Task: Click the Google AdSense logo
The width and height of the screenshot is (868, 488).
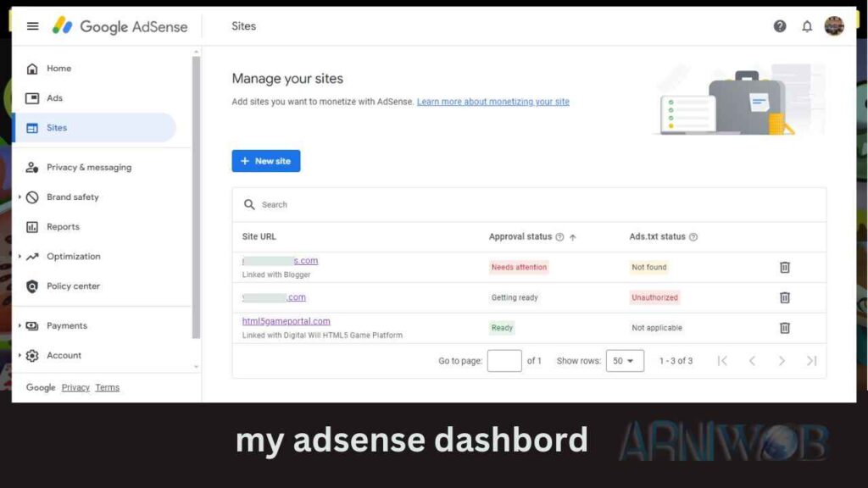Action: point(121,26)
